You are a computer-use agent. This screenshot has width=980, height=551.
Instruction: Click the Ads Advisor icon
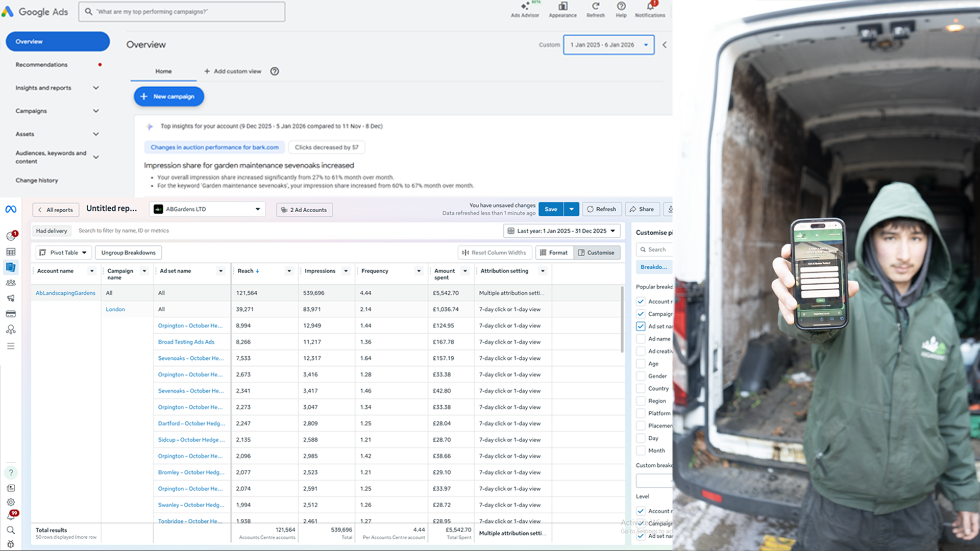524,7
